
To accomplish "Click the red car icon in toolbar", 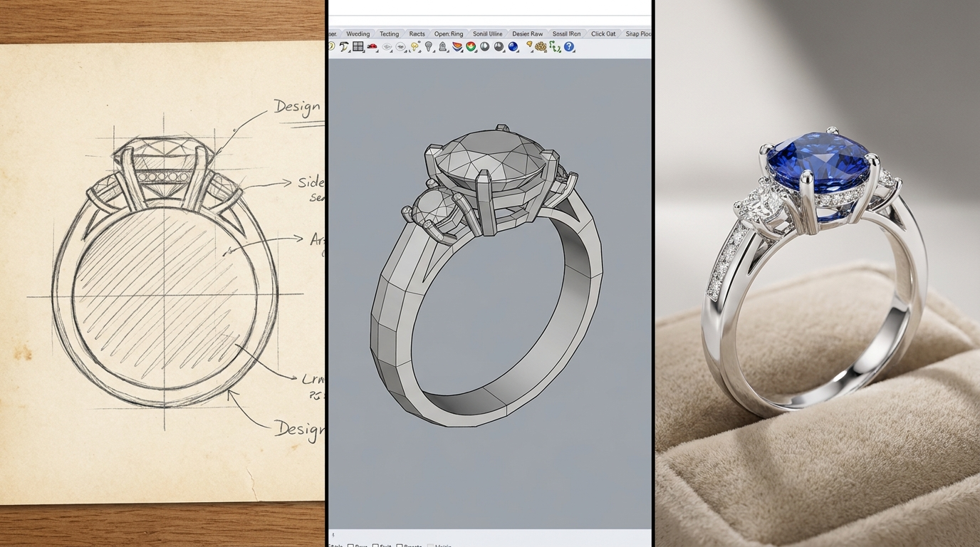I will (372, 47).
